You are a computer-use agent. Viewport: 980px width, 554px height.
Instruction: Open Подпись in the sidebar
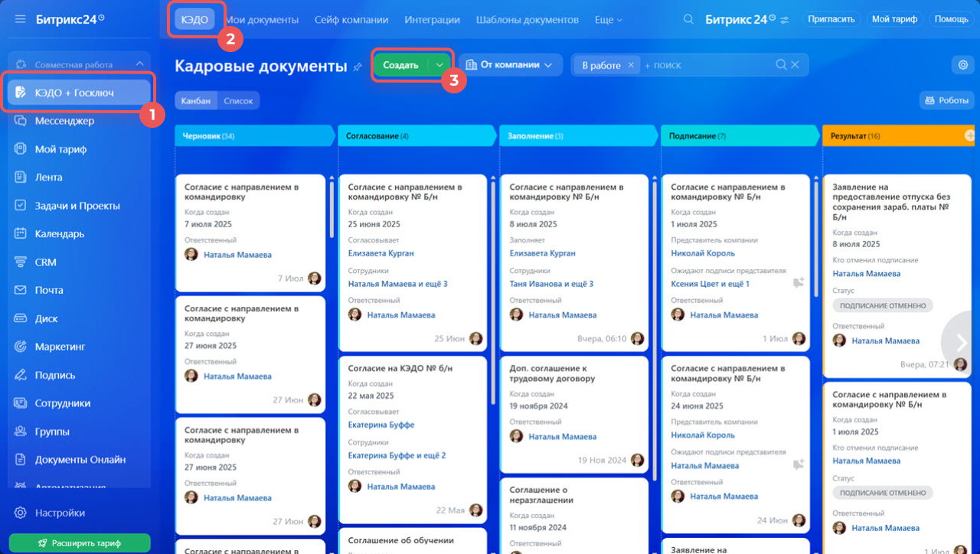(55, 375)
